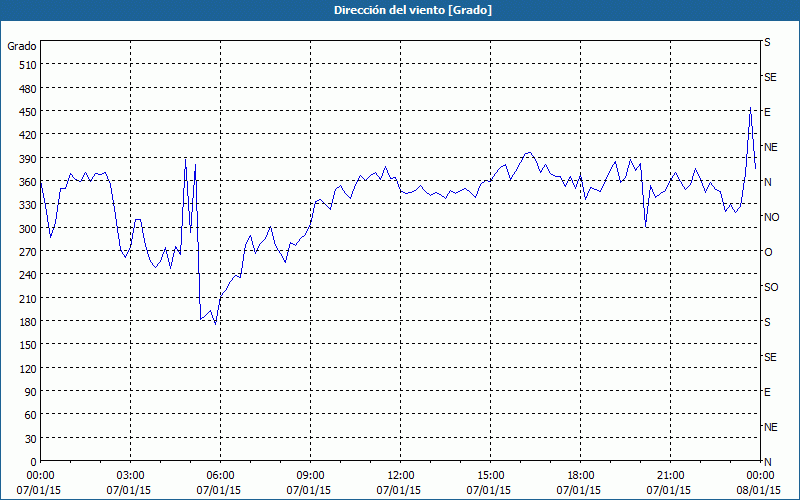Select the 12:00 time axis label
800x500 pixels.
pyautogui.click(x=399, y=476)
